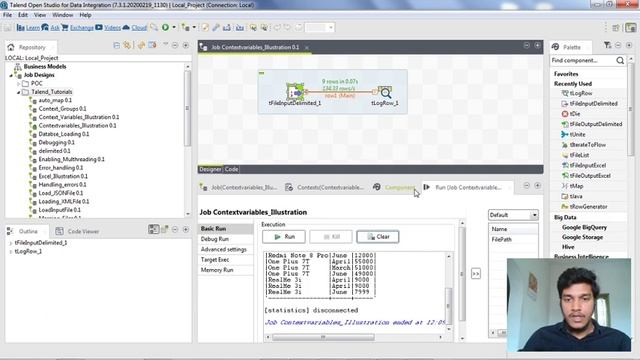Click the >> button beside the context table
Screen dimensions: 640x360
pyautogui.click(x=476, y=273)
